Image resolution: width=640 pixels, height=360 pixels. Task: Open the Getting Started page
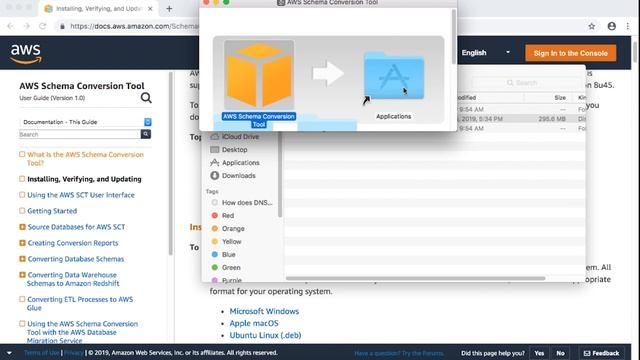52,211
